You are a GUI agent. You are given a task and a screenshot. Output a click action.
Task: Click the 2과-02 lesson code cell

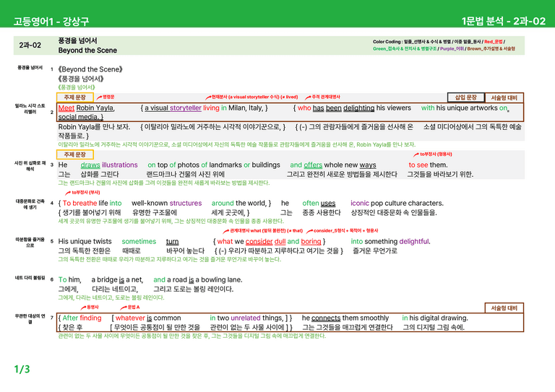click(x=30, y=45)
